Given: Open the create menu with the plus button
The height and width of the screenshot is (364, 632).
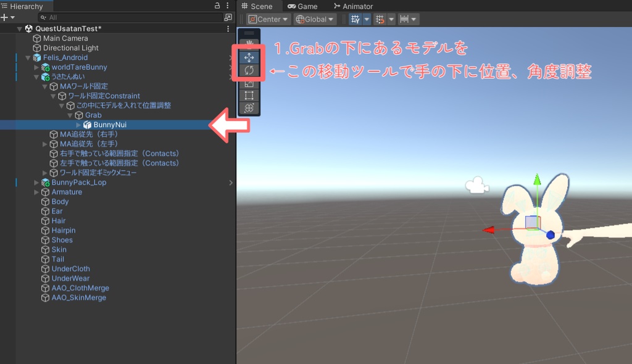Looking at the screenshot, I should coord(4,17).
